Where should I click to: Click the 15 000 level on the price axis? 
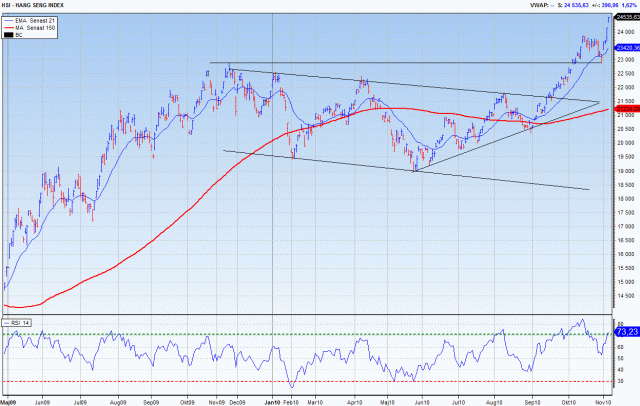[624, 281]
